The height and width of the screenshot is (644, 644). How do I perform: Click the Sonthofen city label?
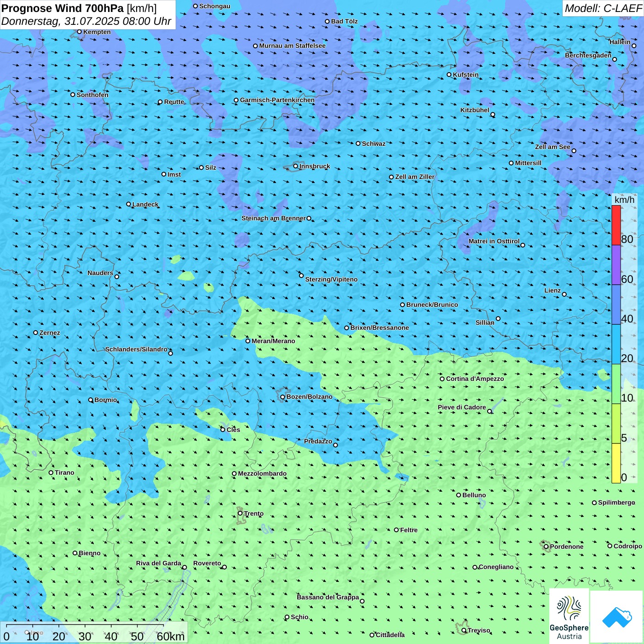92,95
